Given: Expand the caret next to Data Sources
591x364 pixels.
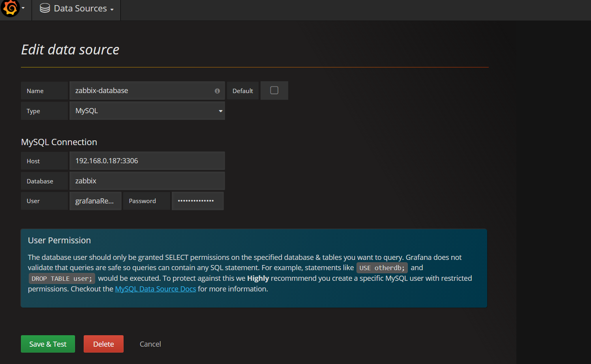Looking at the screenshot, I should (x=112, y=9).
